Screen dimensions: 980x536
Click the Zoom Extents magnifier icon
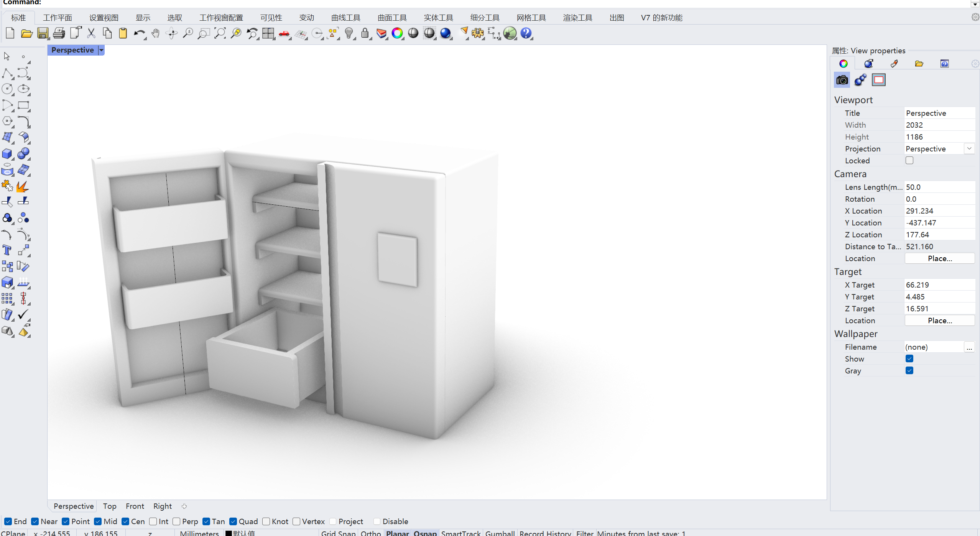tap(220, 33)
